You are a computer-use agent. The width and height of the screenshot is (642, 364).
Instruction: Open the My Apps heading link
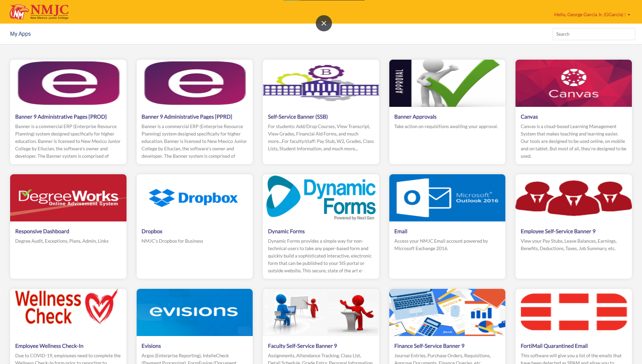(20, 34)
